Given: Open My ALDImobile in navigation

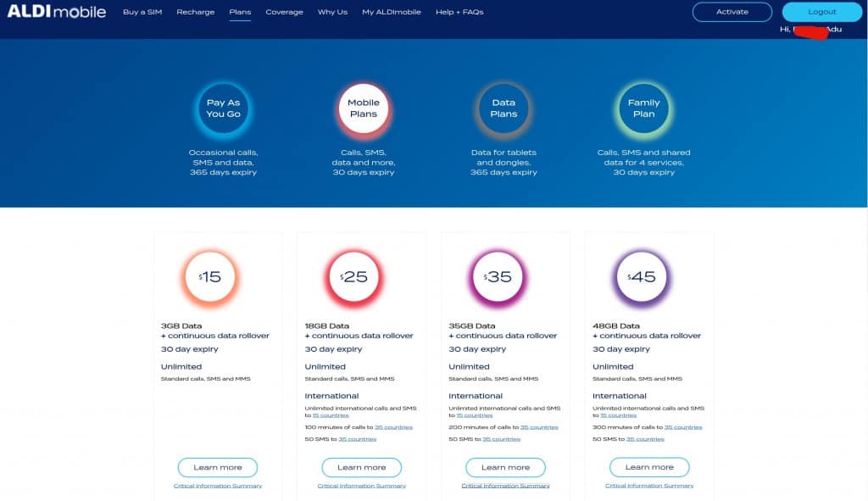Looking at the screenshot, I should pos(391,13).
